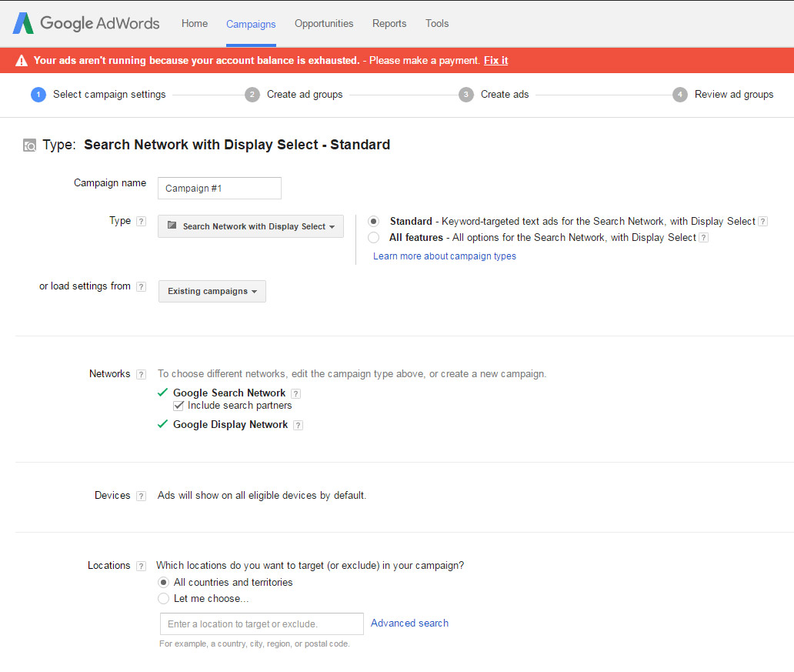Click Advanced search link
Screen dimensions: 794x672
(409, 623)
